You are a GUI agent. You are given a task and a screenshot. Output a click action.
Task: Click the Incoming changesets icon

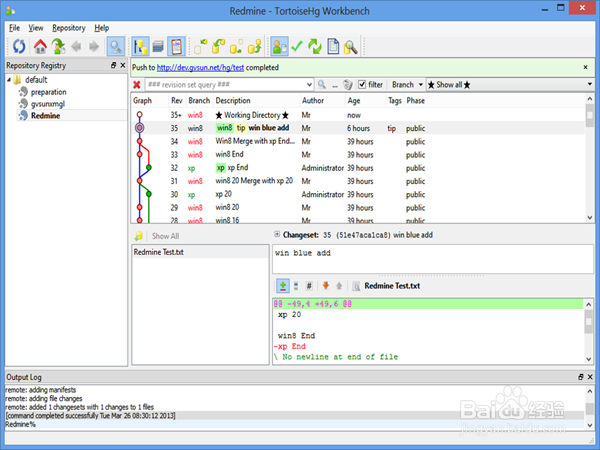pos(200,46)
